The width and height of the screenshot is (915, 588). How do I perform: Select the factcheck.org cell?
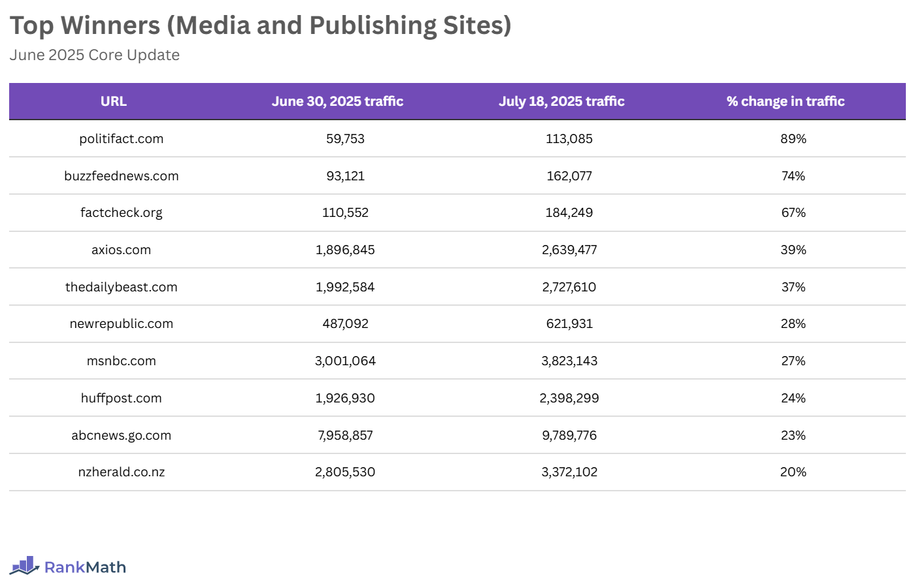pyautogui.click(x=122, y=212)
